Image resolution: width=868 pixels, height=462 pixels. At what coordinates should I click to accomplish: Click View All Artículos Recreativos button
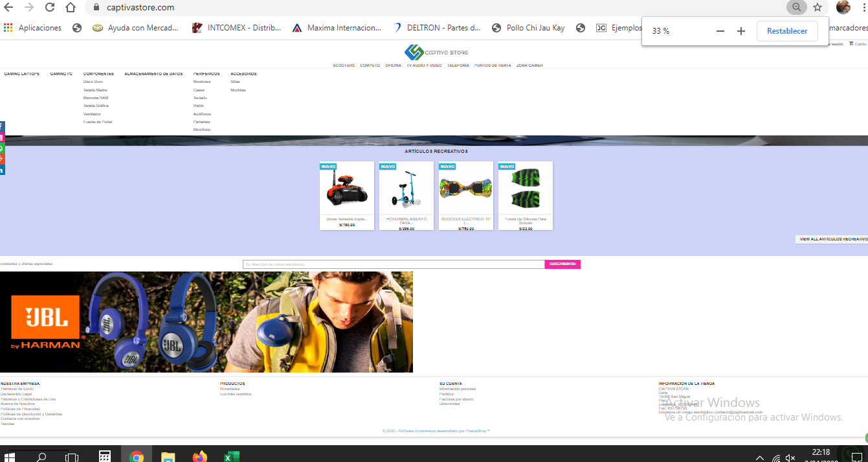pos(832,239)
